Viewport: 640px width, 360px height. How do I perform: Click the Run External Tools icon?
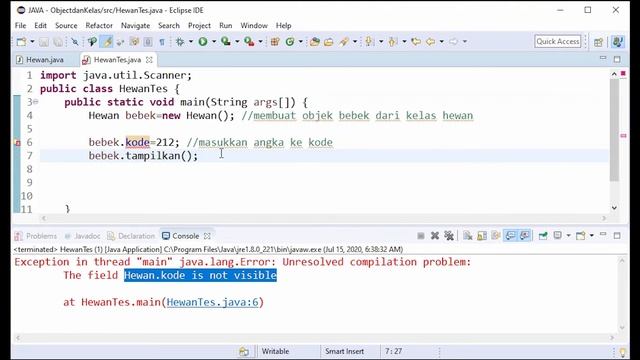(x=249, y=42)
